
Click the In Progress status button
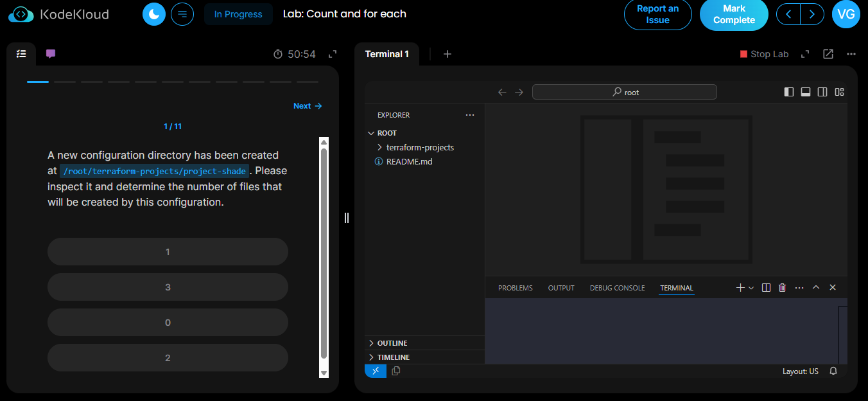point(238,14)
